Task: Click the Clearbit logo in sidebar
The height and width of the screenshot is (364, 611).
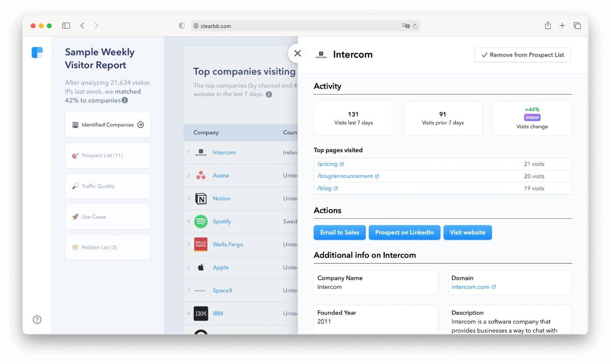Action: click(37, 52)
